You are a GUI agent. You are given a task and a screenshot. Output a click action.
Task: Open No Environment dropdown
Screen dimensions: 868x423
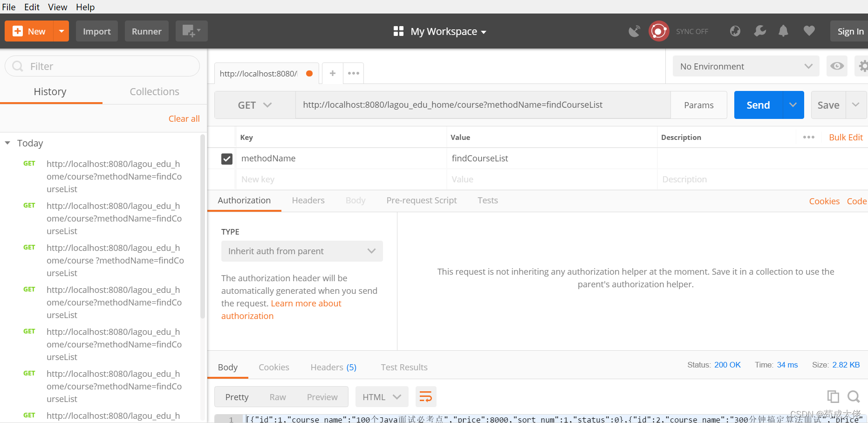pyautogui.click(x=746, y=66)
